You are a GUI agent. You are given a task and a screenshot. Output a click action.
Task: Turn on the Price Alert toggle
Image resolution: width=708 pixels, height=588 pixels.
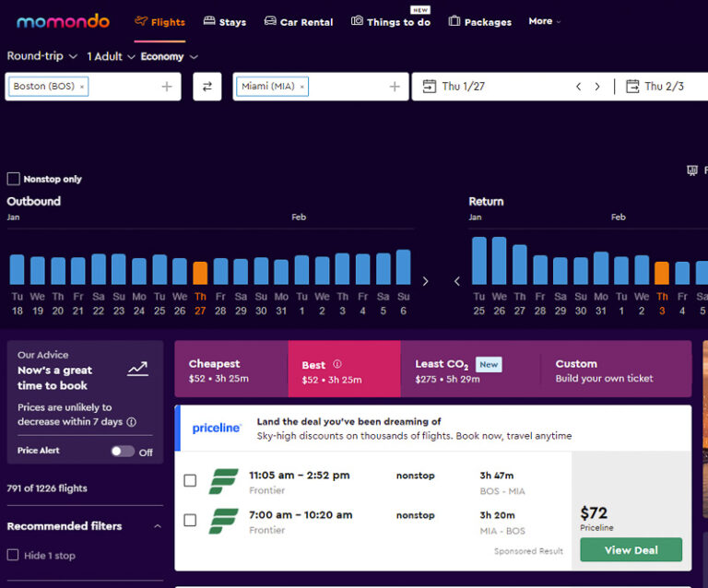[x=122, y=452]
